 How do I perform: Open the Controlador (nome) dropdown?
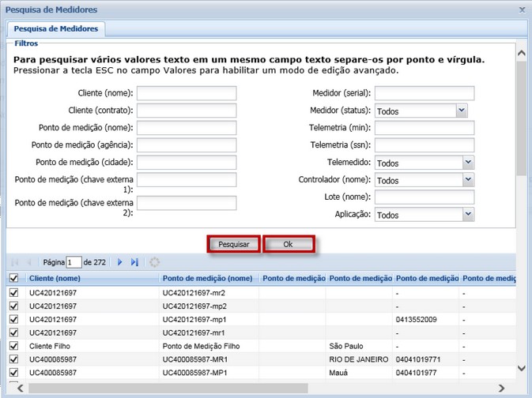468,180
